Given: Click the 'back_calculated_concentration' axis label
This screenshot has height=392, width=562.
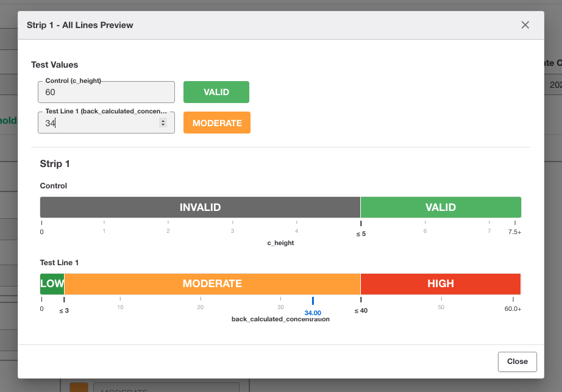Looking at the screenshot, I should (280, 319).
